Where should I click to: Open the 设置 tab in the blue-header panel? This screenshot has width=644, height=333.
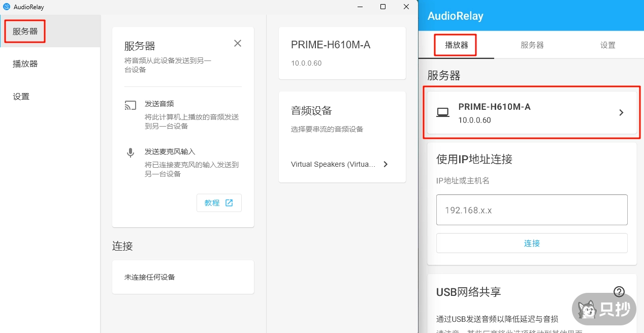point(607,45)
